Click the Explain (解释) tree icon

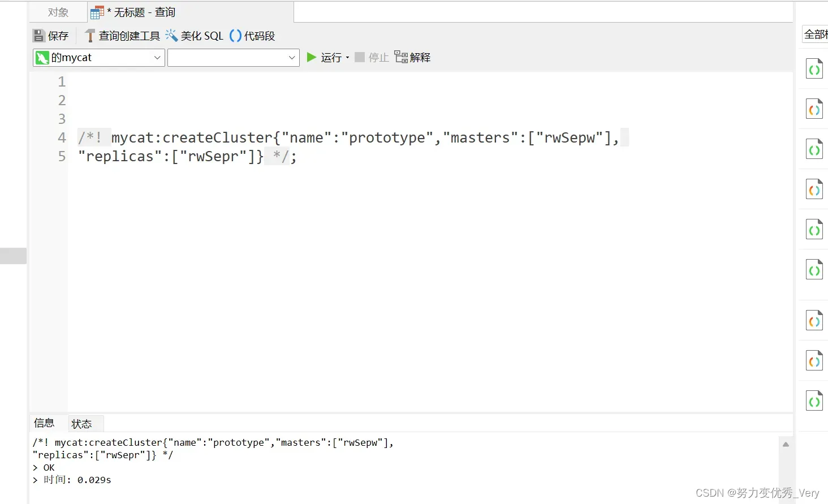(x=400, y=57)
